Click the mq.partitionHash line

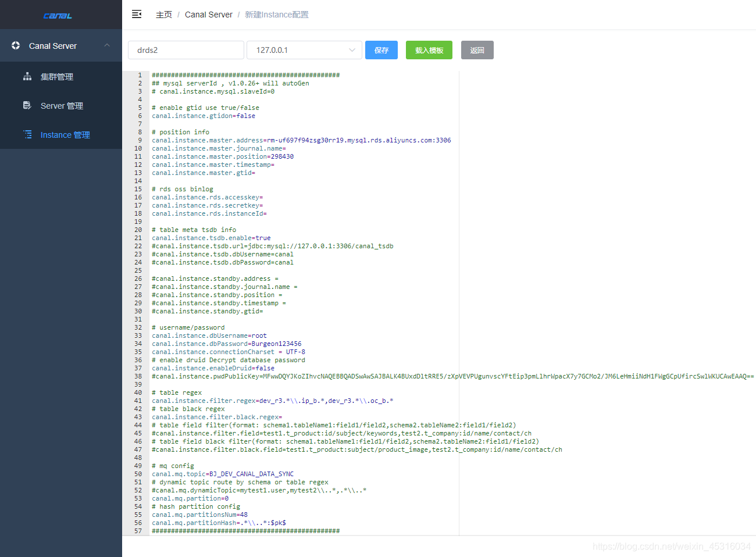pyautogui.click(x=219, y=523)
